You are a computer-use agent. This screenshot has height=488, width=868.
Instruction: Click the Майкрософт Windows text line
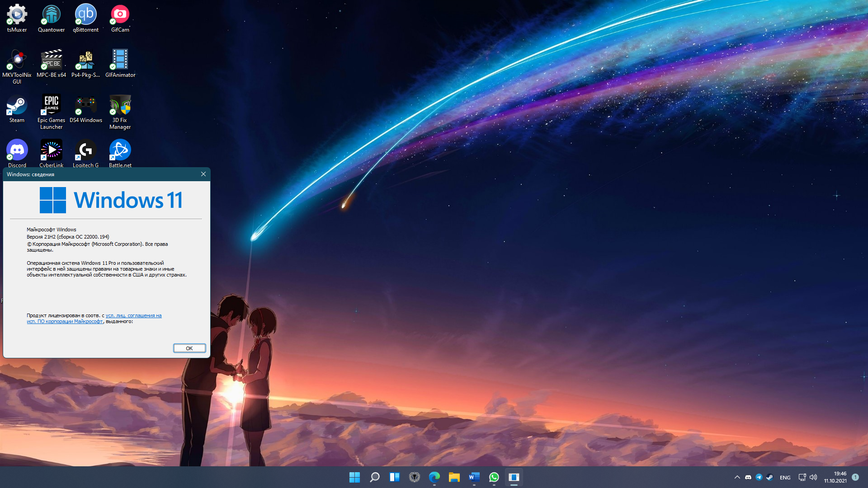52,230
